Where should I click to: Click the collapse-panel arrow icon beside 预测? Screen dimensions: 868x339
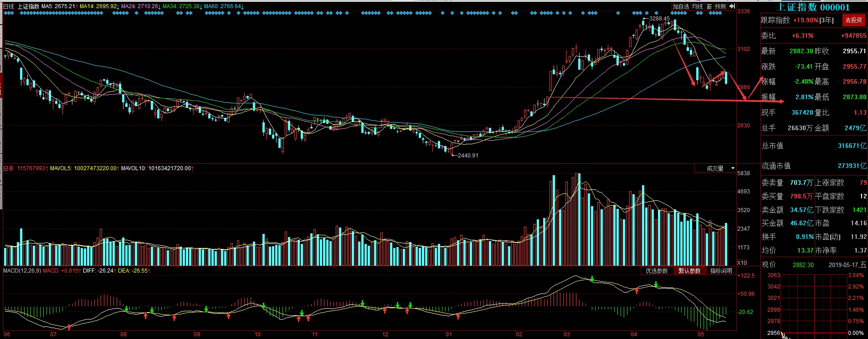coord(732,6)
